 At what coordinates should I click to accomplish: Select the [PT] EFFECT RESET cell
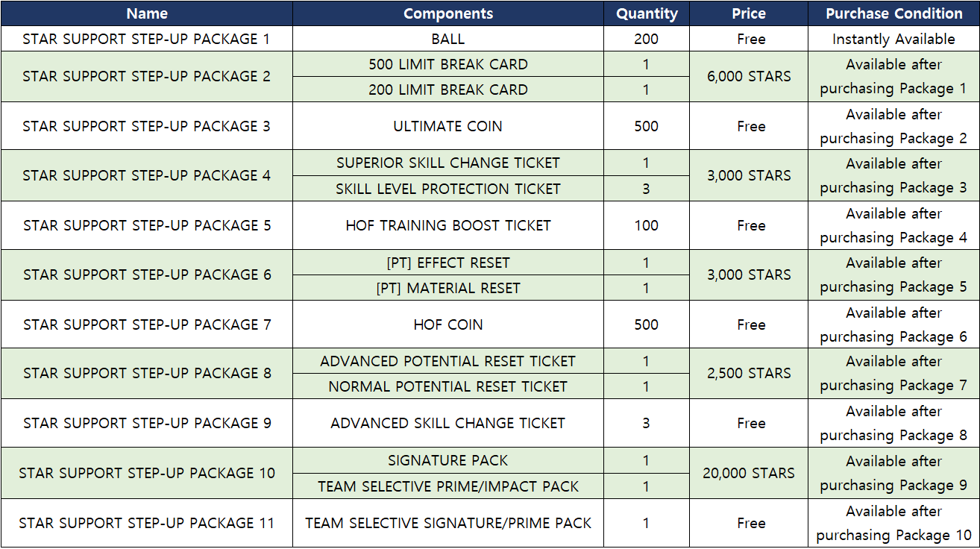click(x=447, y=263)
